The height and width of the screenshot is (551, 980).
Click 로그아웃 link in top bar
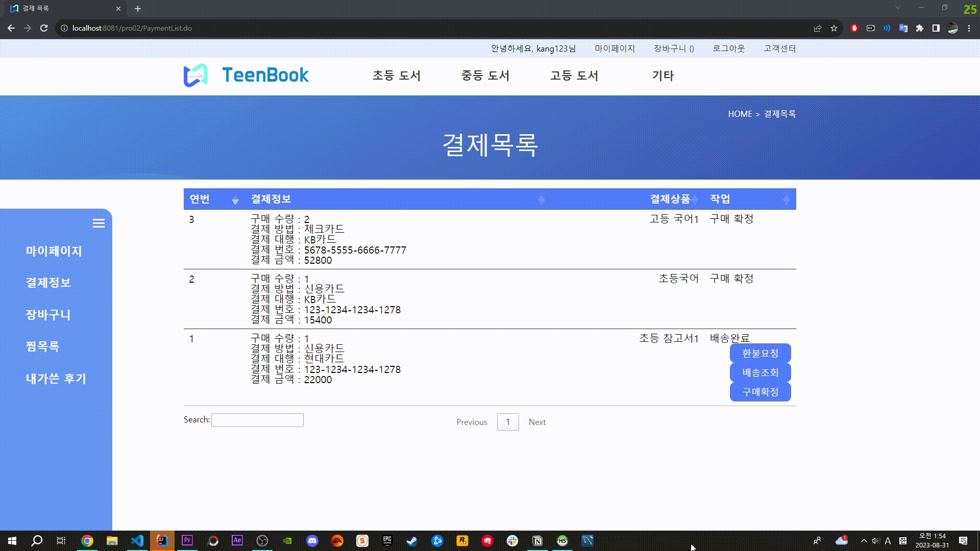point(728,48)
